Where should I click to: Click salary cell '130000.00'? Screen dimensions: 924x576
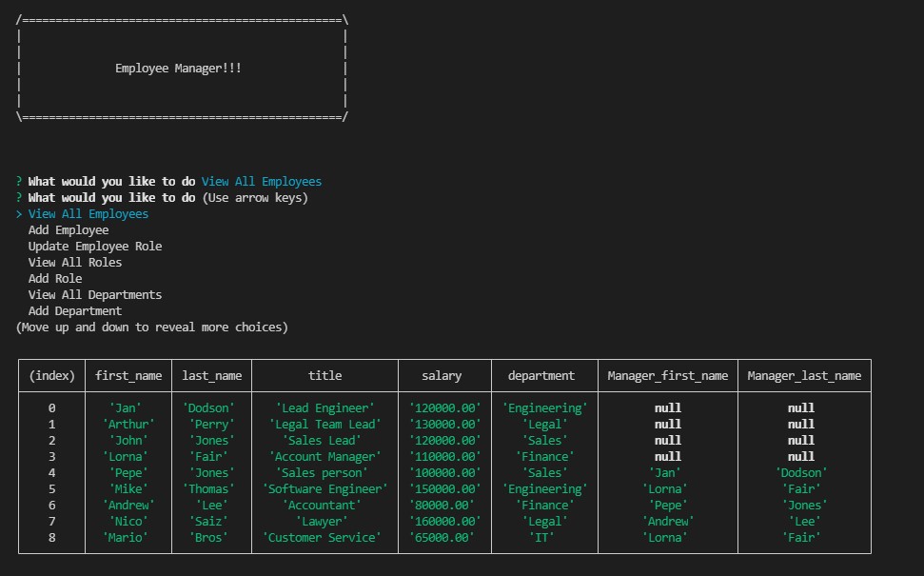[x=445, y=425]
